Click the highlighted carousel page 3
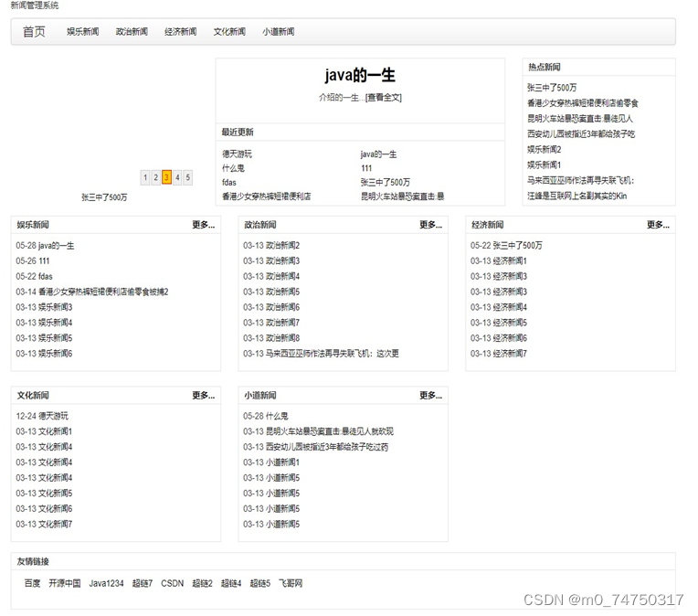This screenshot has width=698, height=616. [166, 177]
